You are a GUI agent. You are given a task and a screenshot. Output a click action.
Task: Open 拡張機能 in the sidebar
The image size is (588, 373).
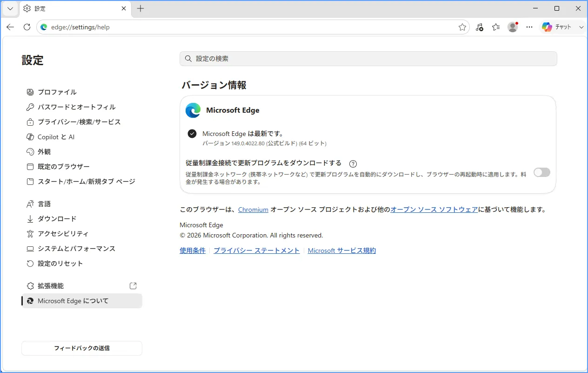(x=82, y=286)
